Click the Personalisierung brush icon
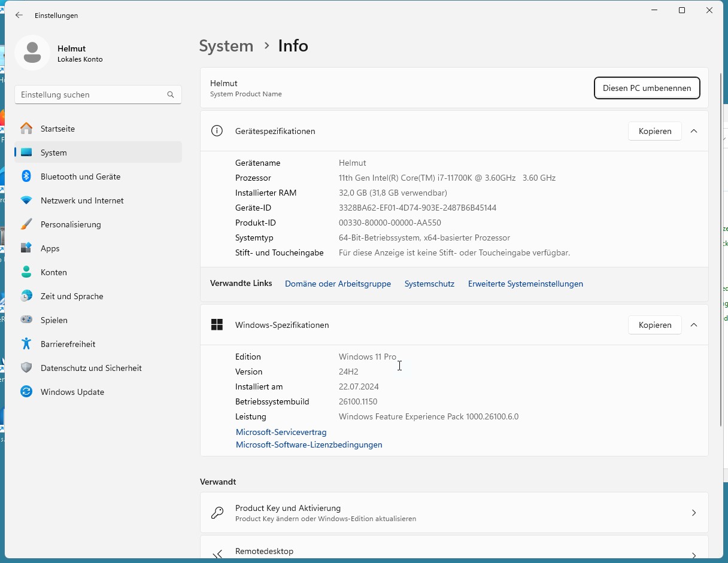The width and height of the screenshot is (728, 563). pyautogui.click(x=26, y=224)
